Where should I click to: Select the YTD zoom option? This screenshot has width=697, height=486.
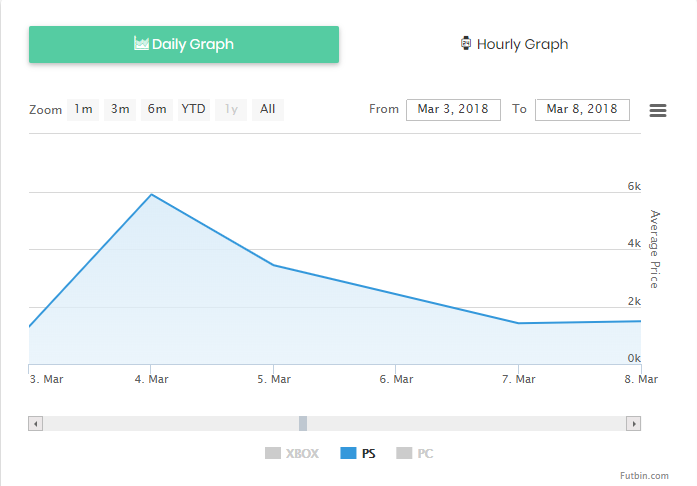[193, 109]
